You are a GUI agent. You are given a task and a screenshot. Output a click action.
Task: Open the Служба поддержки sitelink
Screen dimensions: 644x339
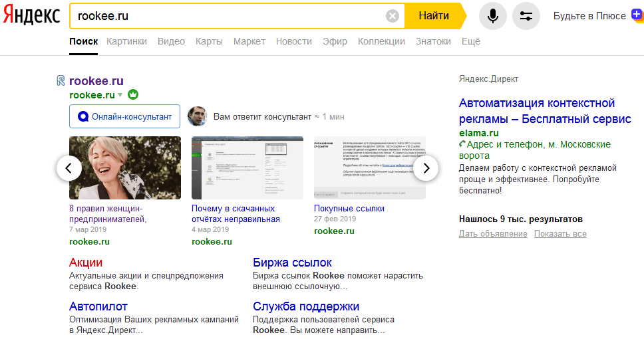pyautogui.click(x=306, y=306)
